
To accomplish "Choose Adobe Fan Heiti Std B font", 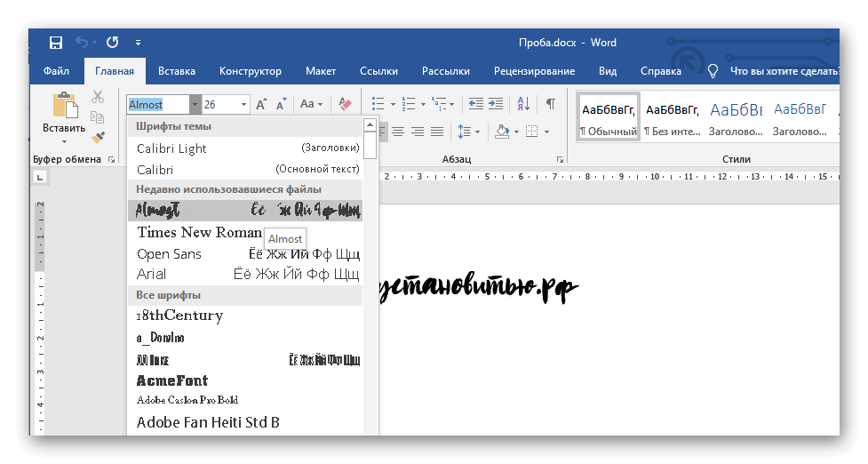I will point(245,422).
